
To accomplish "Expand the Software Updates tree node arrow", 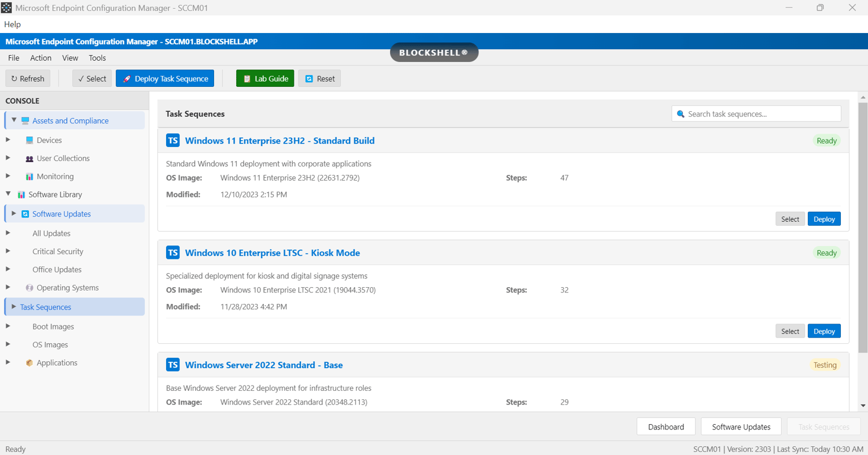I will pyautogui.click(x=14, y=213).
